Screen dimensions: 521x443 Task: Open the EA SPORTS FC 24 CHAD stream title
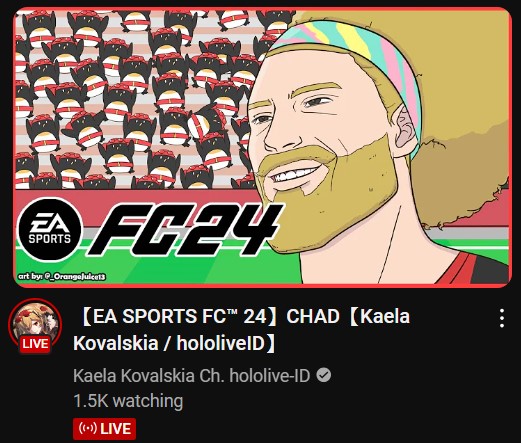tap(242, 330)
